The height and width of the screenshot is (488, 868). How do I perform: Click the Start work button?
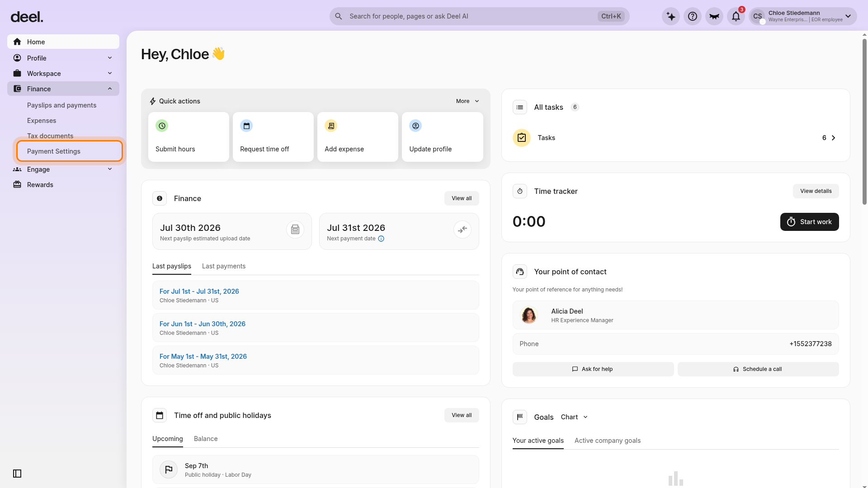[x=810, y=222]
